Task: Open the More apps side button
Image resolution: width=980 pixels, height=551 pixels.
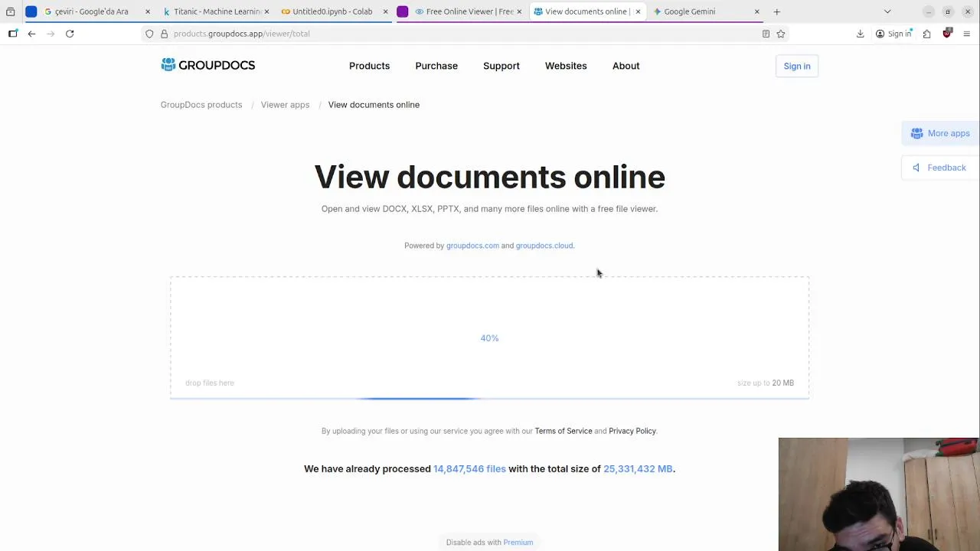Action: 941,133
